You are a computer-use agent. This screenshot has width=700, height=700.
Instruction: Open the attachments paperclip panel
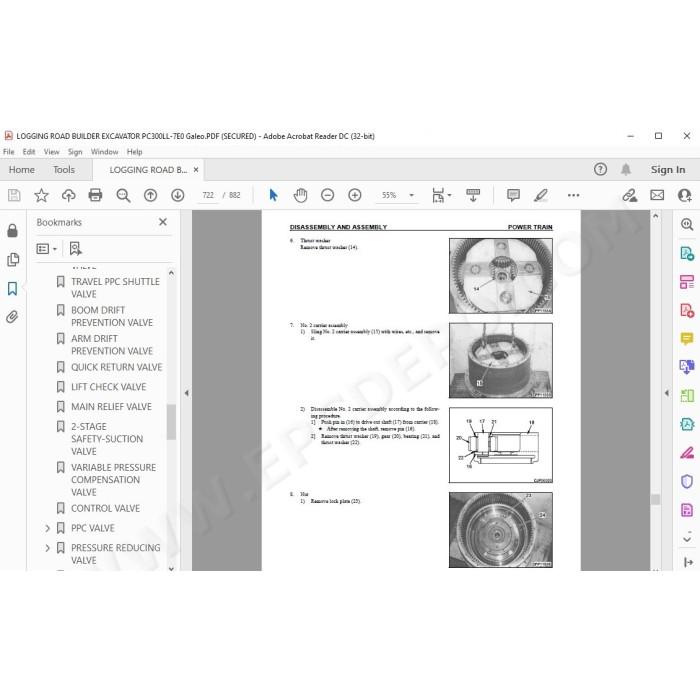point(12,317)
